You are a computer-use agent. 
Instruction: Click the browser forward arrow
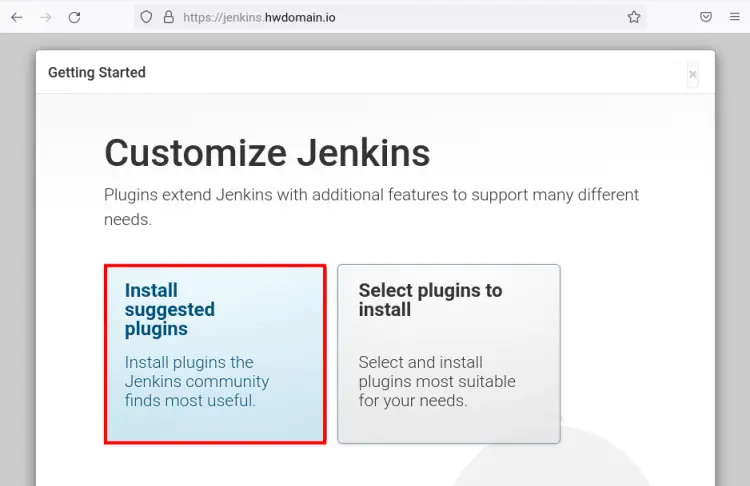46,17
